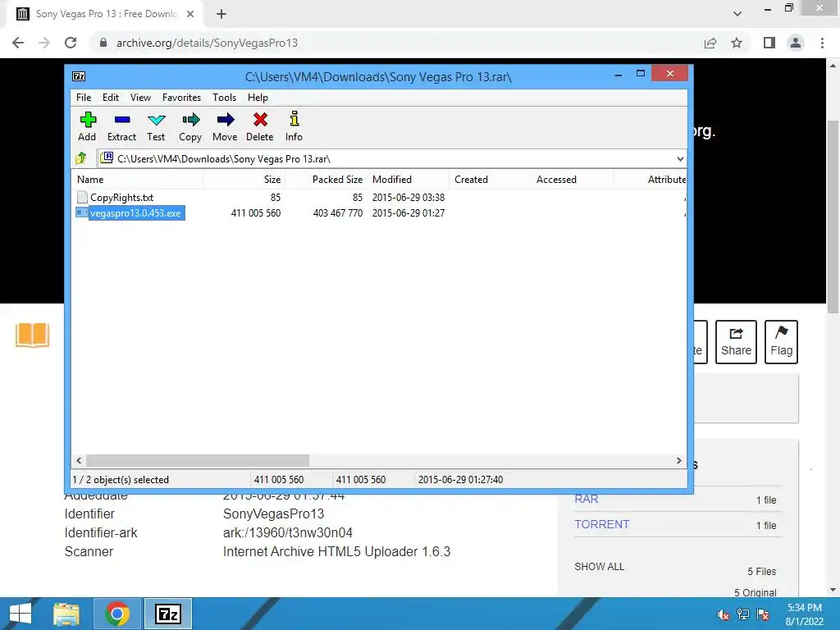Image resolution: width=840 pixels, height=630 pixels.
Task: Sort by the Modified column header
Action: [x=408, y=180]
